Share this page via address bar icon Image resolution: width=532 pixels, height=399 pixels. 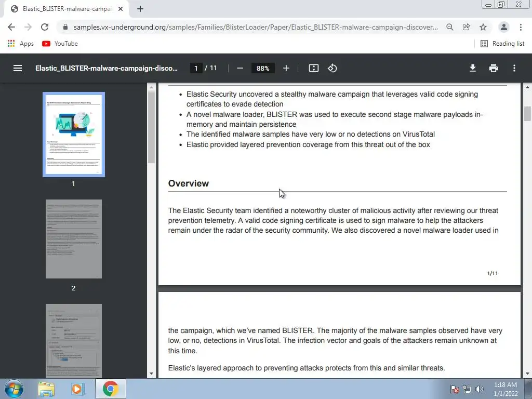(x=467, y=27)
